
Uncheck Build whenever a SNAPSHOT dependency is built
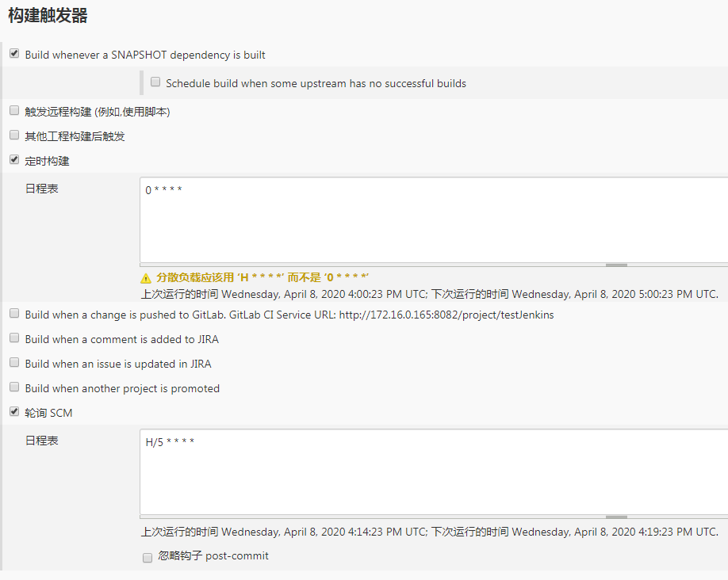[x=14, y=54]
